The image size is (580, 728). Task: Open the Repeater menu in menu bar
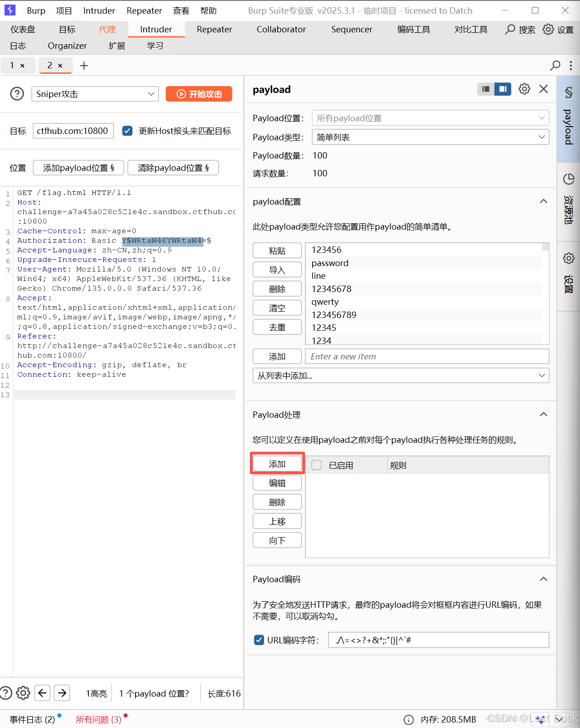click(144, 10)
